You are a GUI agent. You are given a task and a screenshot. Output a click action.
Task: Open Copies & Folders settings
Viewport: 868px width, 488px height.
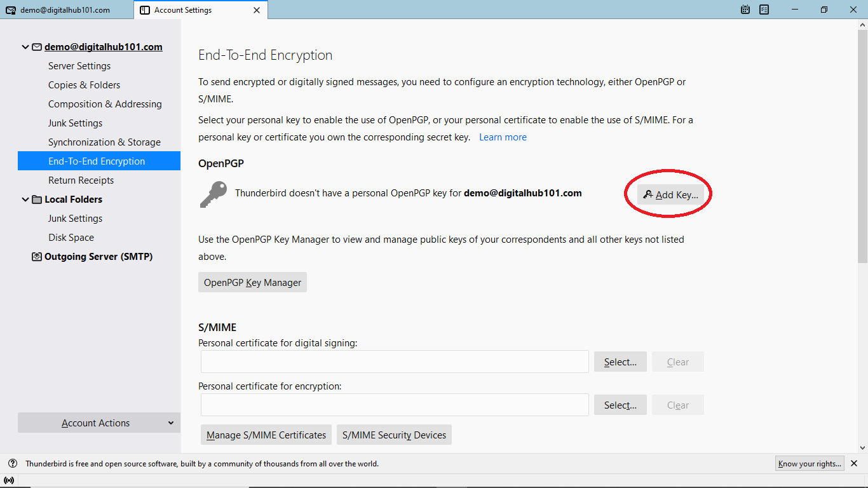coord(84,85)
